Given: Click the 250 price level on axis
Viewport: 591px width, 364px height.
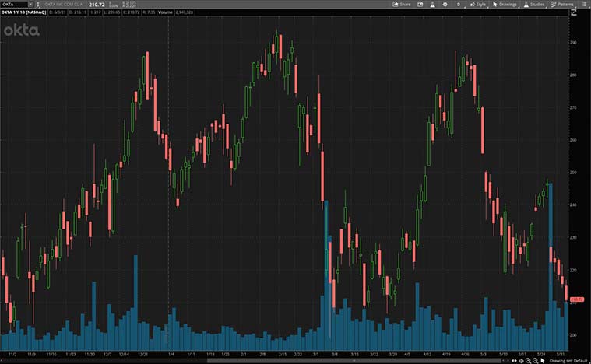Looking at the screenshot, I should pyautogui.click(x=573, y=173).
